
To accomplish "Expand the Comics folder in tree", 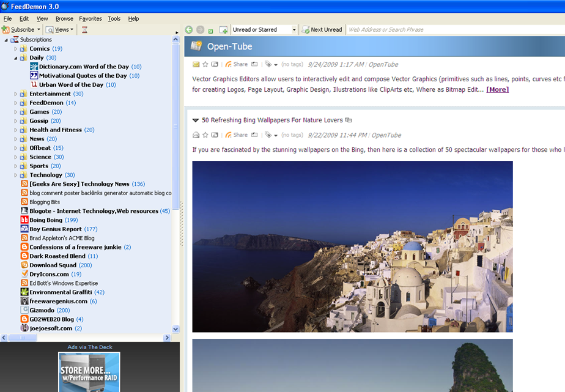I will (x=16, y=49).
